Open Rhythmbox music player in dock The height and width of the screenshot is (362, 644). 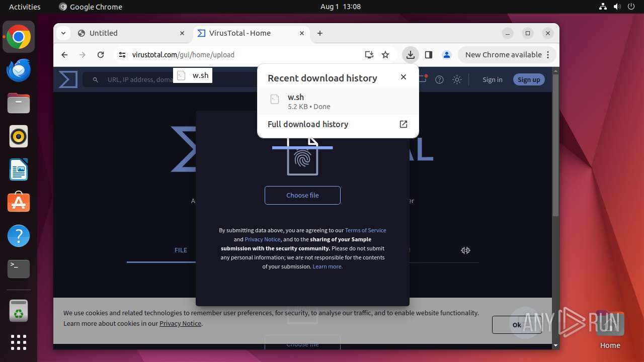click(19, 136)
